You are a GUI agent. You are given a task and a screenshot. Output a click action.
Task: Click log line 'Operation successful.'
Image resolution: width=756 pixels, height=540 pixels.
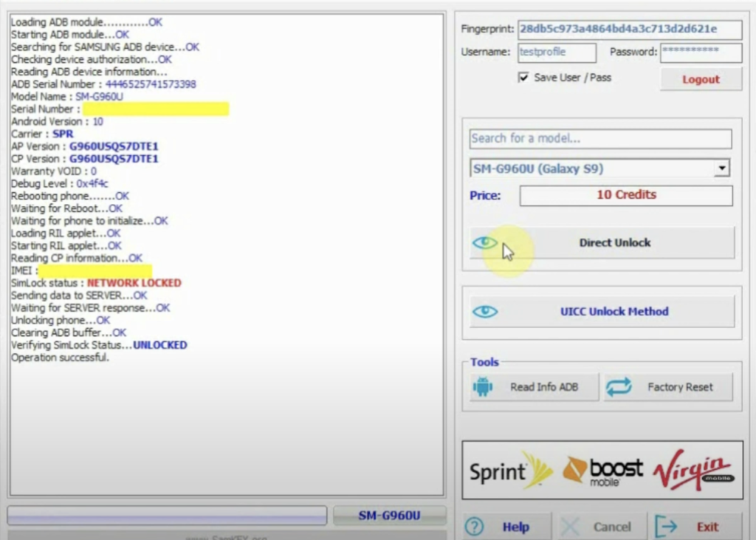(x=61, y=358)
